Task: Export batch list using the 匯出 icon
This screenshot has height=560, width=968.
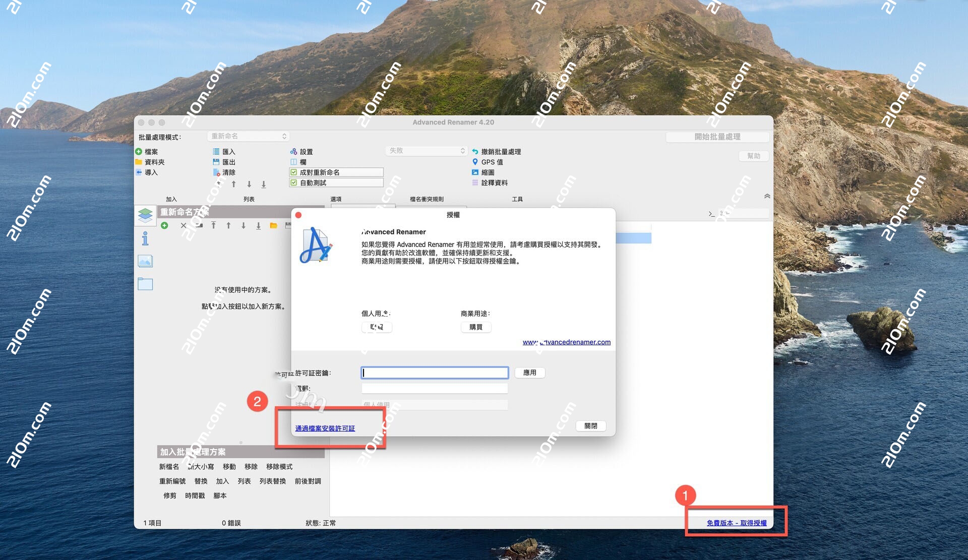Action: [216, 162]
